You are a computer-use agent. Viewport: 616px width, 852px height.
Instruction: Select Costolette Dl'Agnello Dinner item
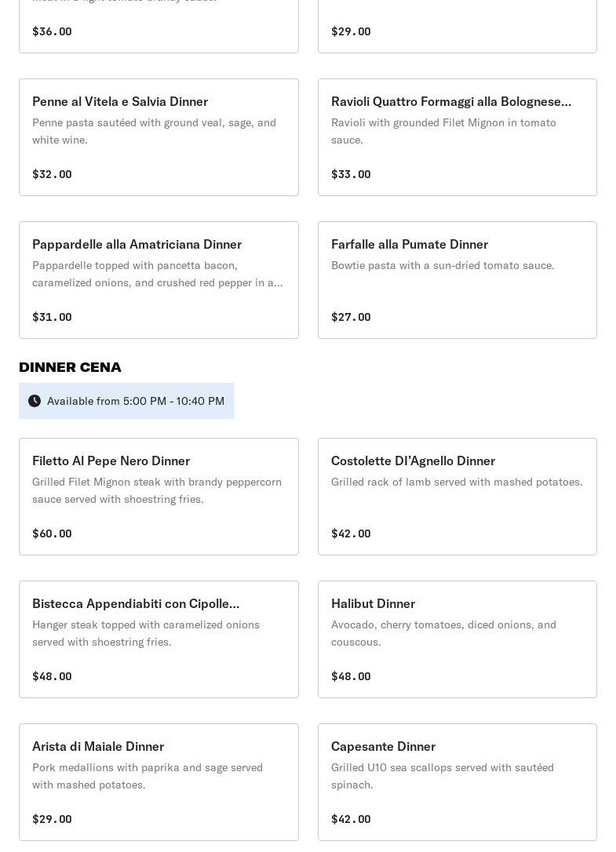pyautogui.click(x=457, y=497)
